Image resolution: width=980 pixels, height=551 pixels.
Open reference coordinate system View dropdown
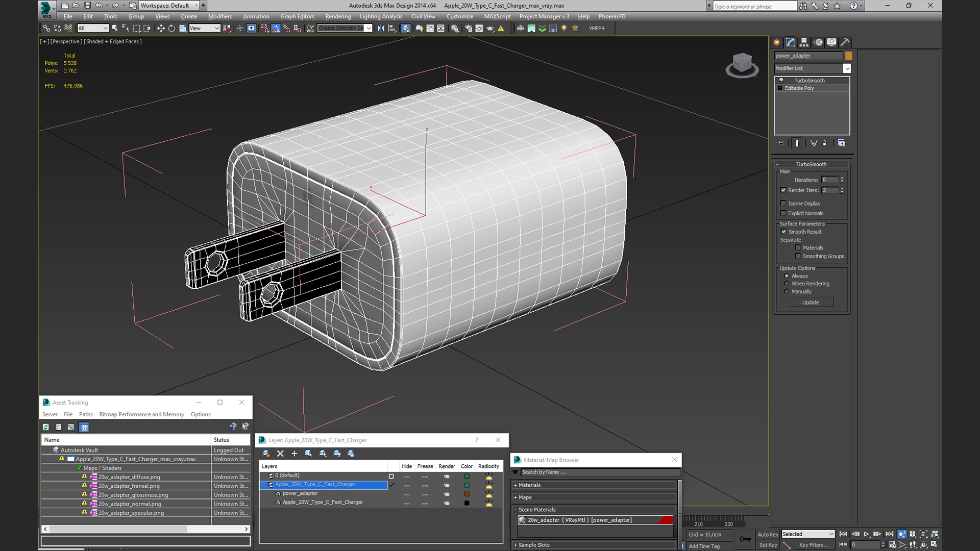[204, 29]
